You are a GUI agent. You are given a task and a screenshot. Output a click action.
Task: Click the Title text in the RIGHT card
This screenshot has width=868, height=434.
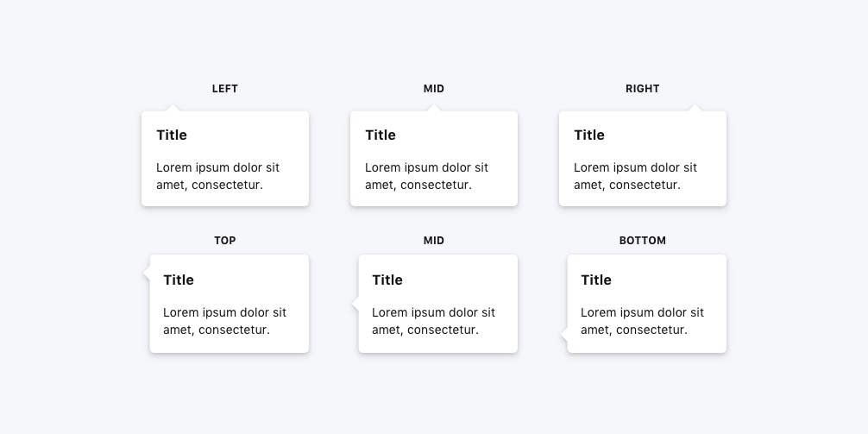[x=589, y=135]
